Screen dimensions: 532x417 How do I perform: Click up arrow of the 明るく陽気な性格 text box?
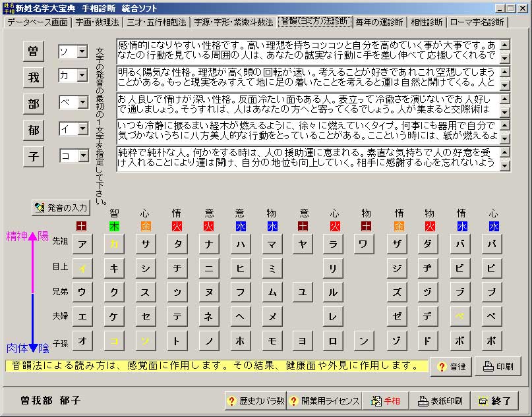(504, 72)
